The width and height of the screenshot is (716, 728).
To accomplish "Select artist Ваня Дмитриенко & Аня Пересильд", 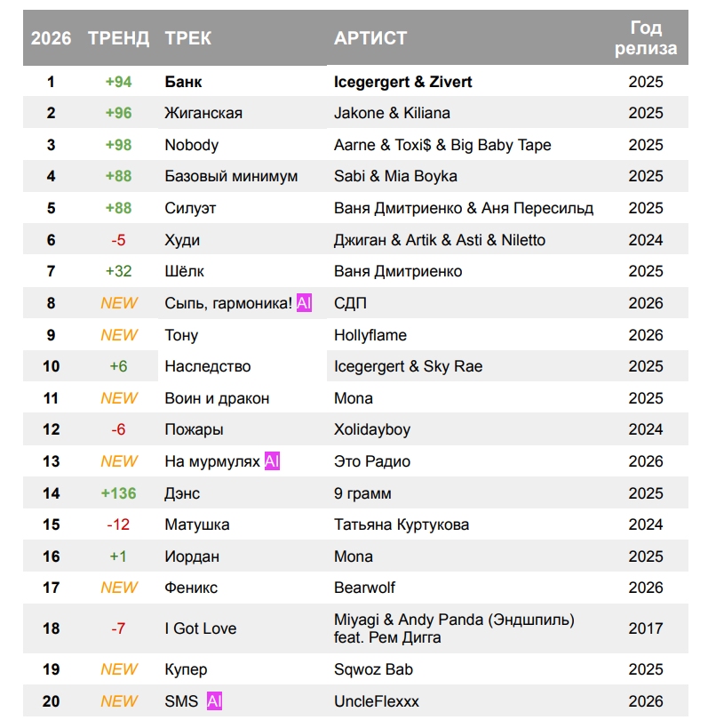I will coord(464,208).
